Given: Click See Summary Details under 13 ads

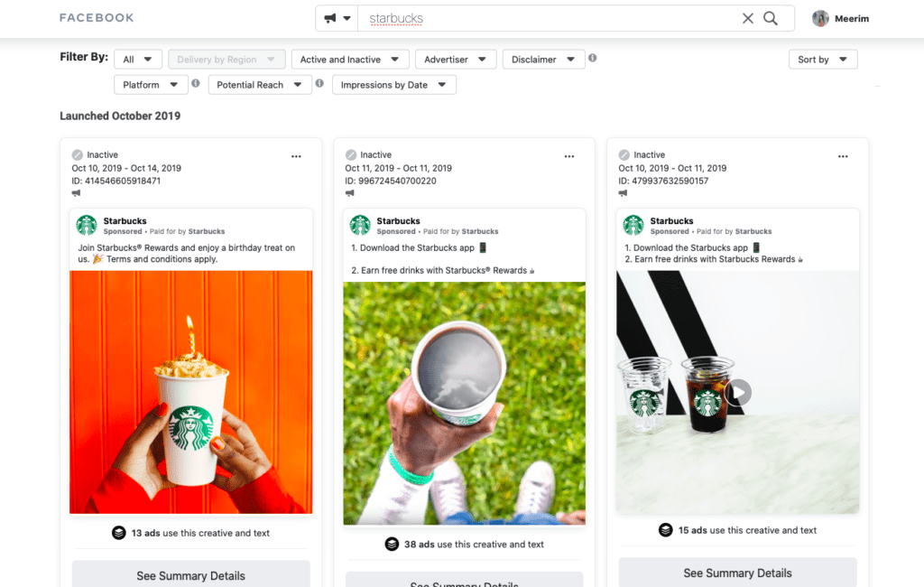Looking at the screenshot, I should tap(191, 574).
